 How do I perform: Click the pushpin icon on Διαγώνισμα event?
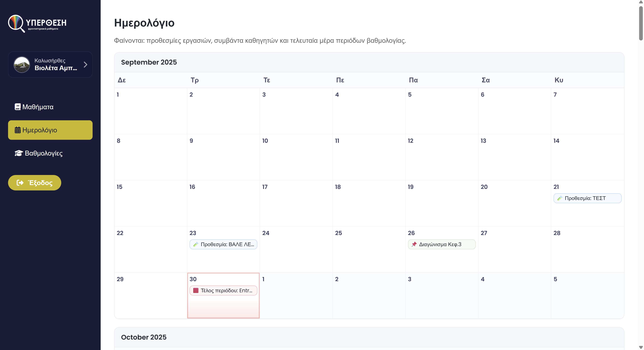coord(414,244)
